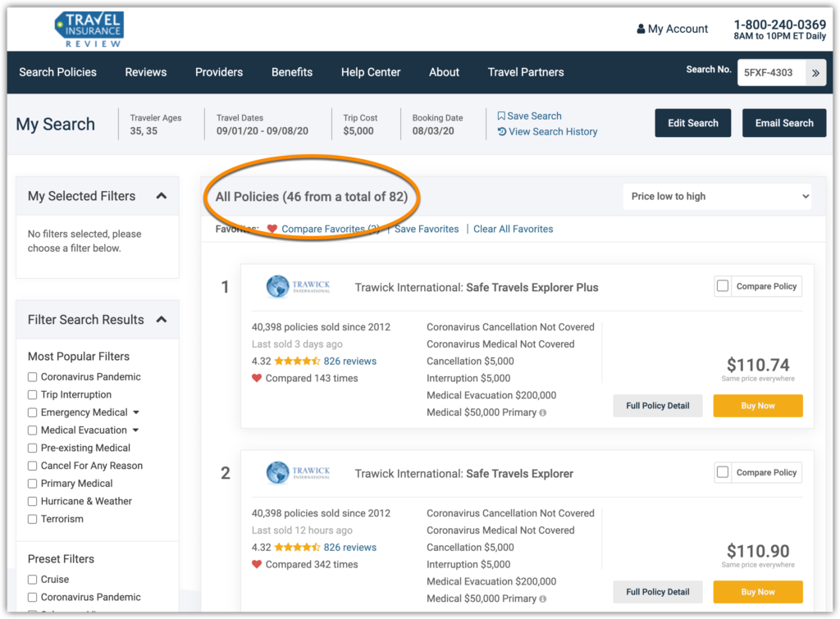Open the Search Policies menu

tap(58, 72)
